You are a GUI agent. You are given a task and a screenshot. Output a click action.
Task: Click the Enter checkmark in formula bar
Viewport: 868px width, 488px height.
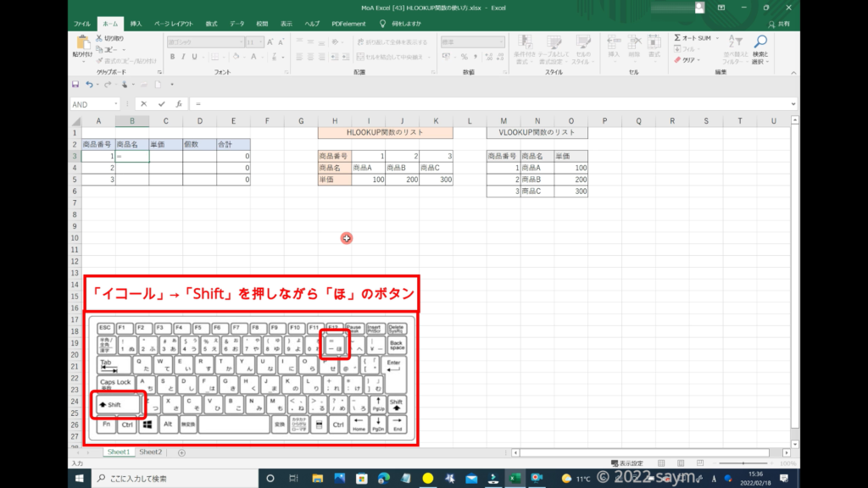pos(161,104)
